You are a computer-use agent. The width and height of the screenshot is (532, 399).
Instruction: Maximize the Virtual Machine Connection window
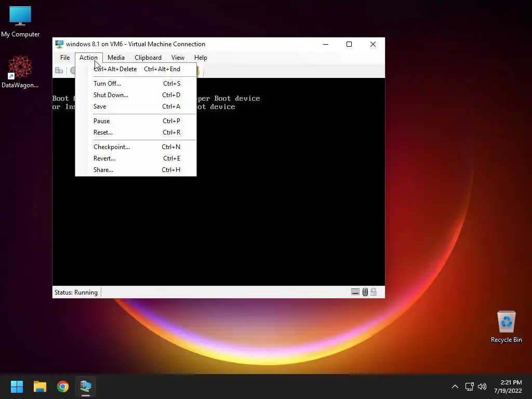pyautogui.click(x=349, y=44)
